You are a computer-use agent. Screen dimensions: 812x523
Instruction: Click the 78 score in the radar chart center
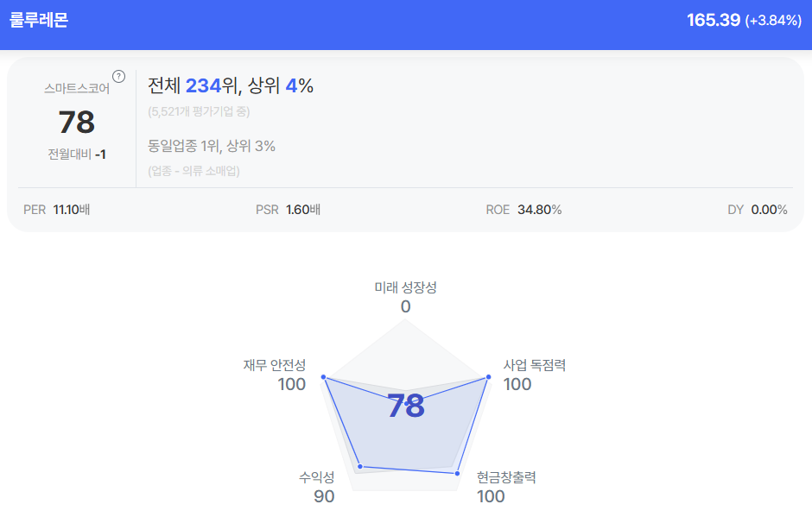[405, 406]
